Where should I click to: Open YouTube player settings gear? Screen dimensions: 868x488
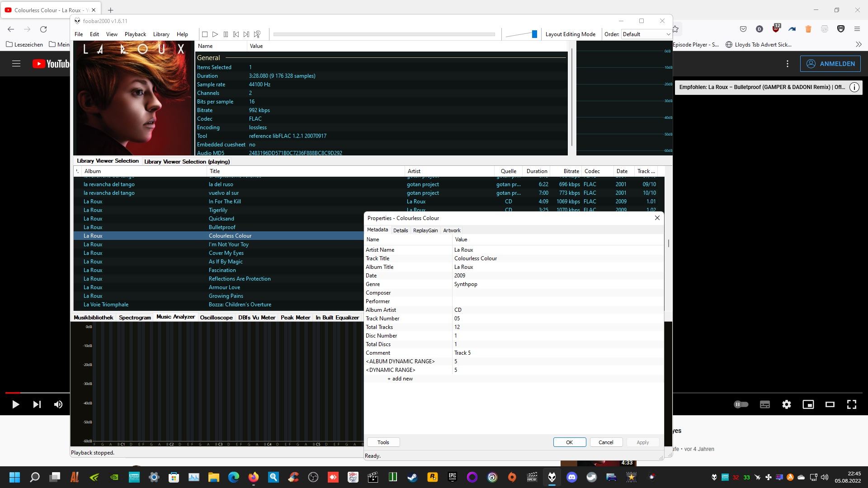(x=787, y=404)
